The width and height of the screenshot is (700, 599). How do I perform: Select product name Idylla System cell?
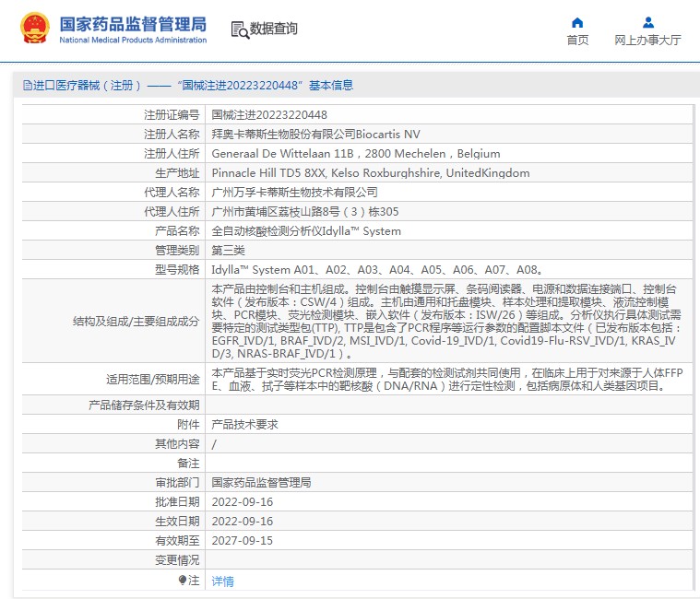click(x=306, y=231)
